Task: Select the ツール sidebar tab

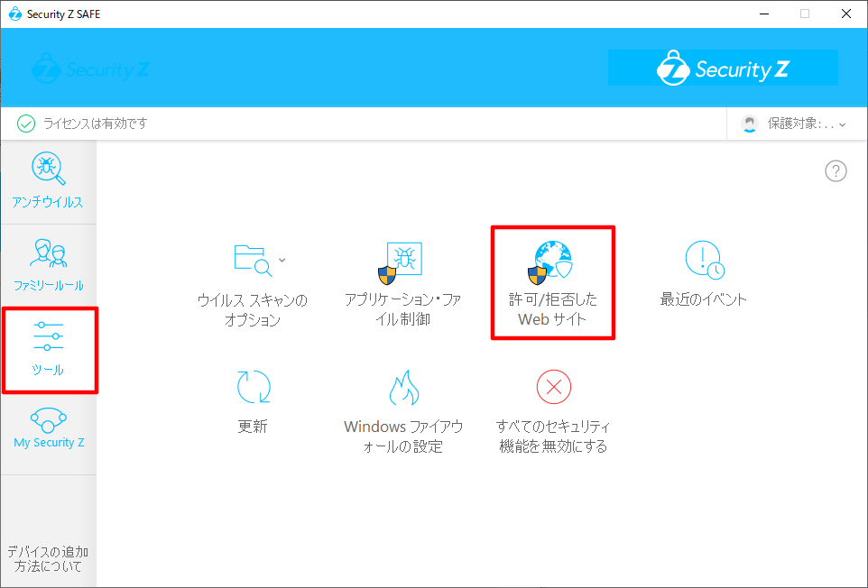Action: coord(49,350)
